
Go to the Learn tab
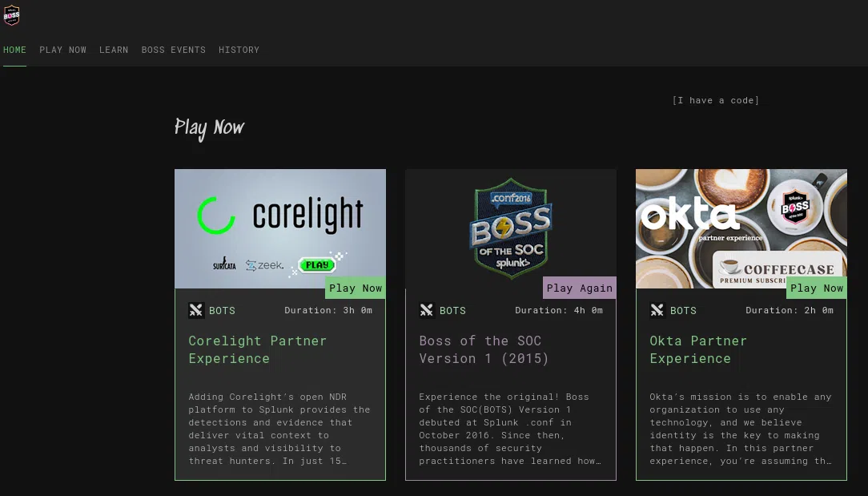click(114, 50)
